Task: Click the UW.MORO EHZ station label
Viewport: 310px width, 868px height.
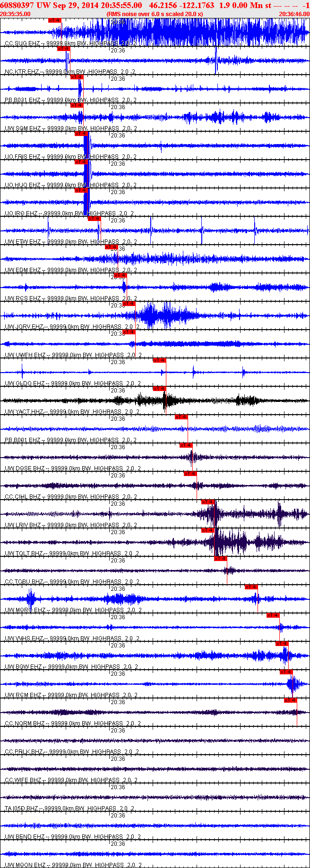Action: 24,610
